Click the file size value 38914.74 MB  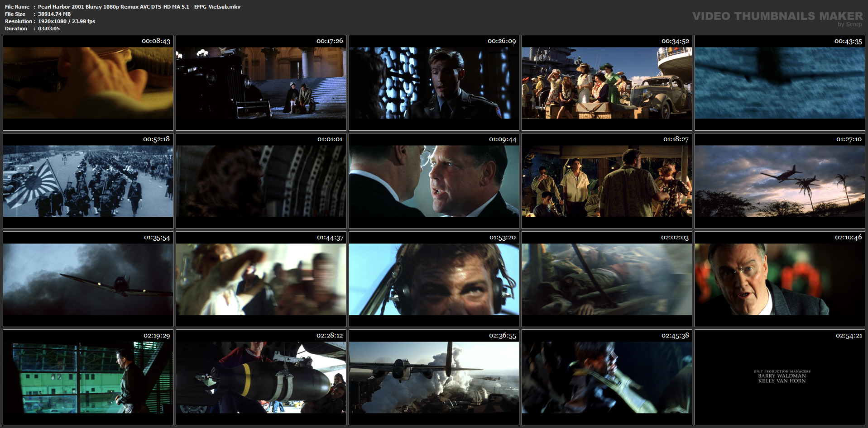(x=54, y=14)
